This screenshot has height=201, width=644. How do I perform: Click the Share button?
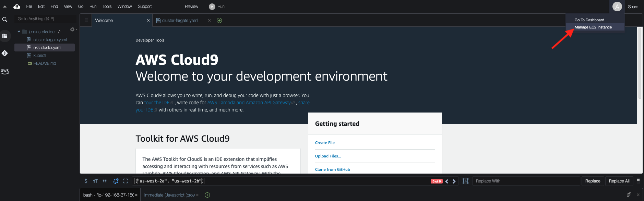pos(633,7)
